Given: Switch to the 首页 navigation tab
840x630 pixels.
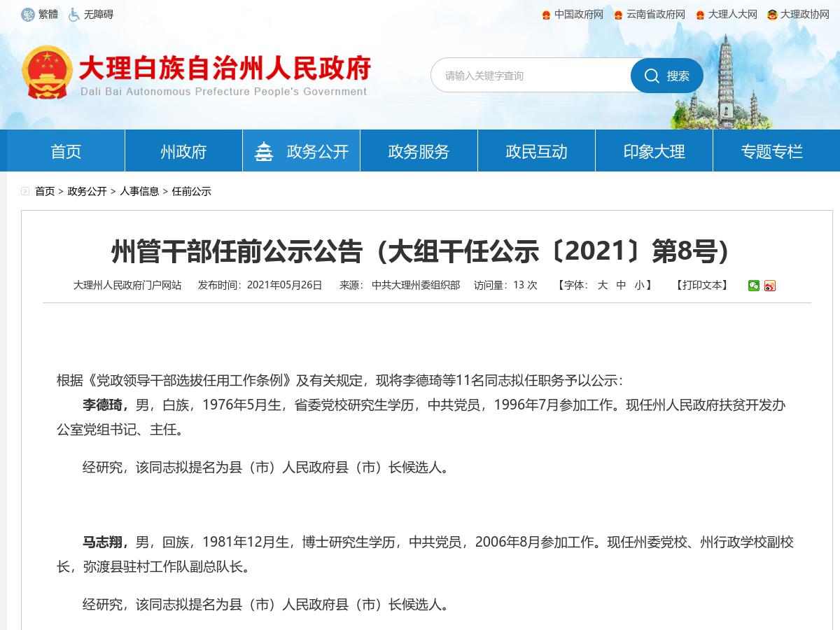Looking at the screenshot, I should point(64,150).
